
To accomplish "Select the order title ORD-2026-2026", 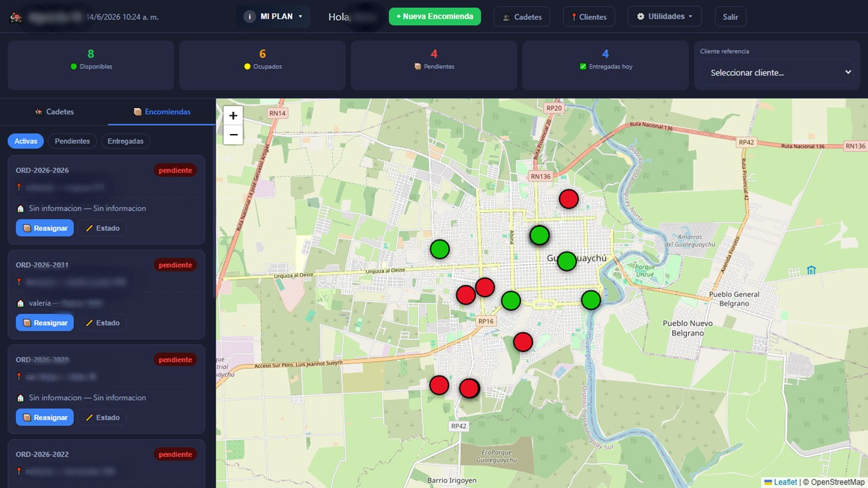I will click(x=43, y=170).
